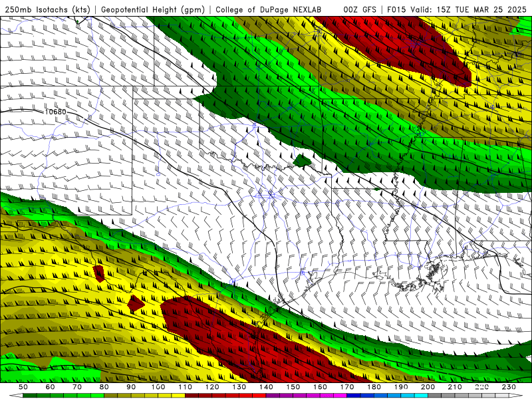Click the '190' value on the color scale
This screenshot has width=532, height=399.
tap(401, 387)
